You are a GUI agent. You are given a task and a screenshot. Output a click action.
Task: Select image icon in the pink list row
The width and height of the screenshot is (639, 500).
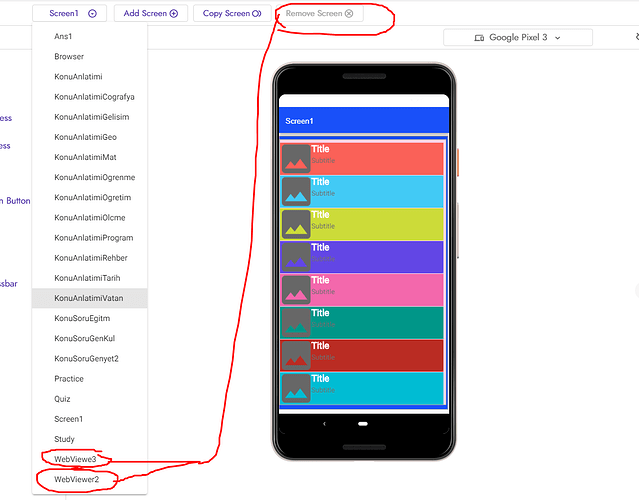point(296,290)
